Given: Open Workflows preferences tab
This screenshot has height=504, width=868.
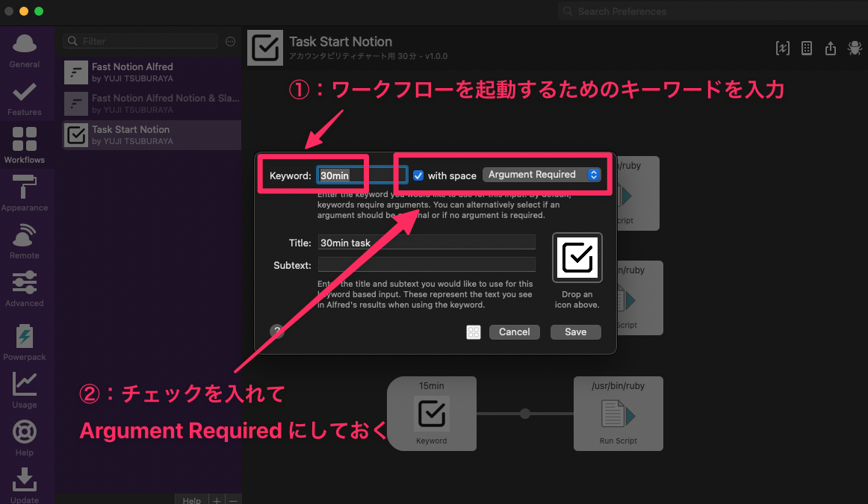Looking at the screenshot, I should click(x=25, y=146).
